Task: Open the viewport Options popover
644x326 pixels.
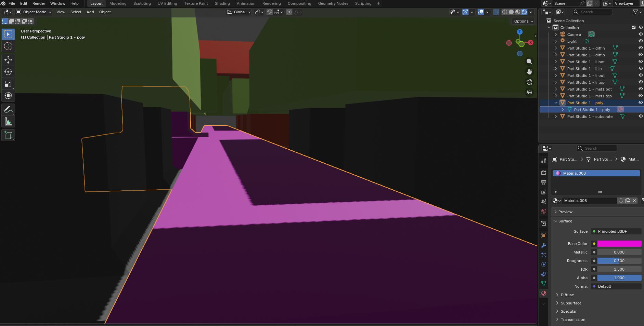Action: tap(522, 21)
